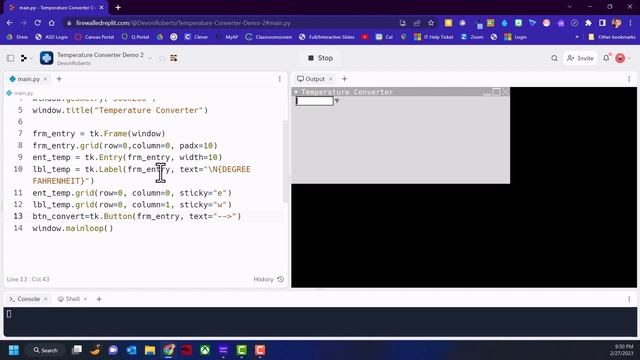Add a new tab beside Shell
640x360 pixels.
coord(99,299)
